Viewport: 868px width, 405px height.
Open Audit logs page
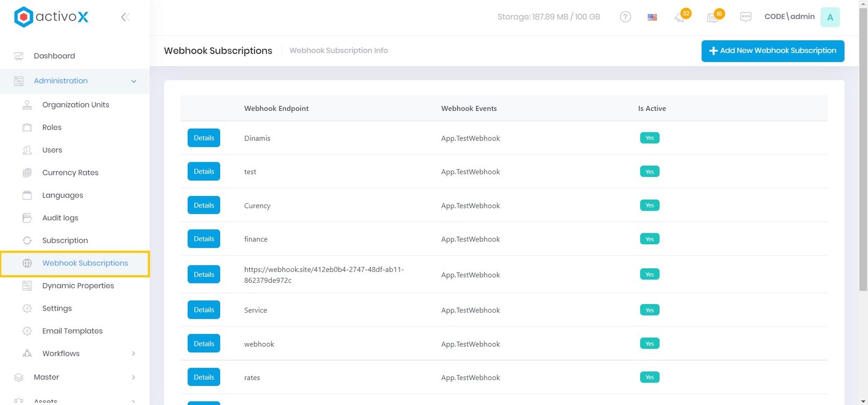point(60,218)
